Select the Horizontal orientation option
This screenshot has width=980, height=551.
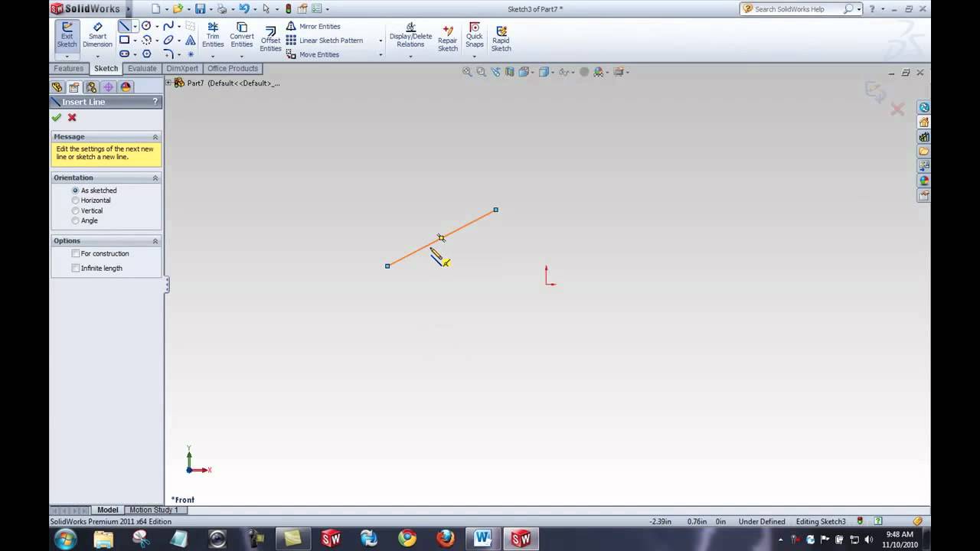pos(75,201)
